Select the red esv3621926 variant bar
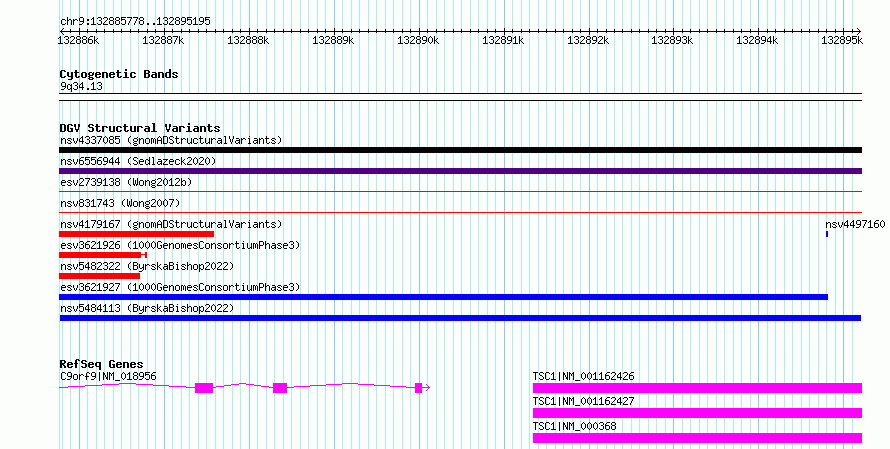890x449 pixels. (x=103, y=255)
